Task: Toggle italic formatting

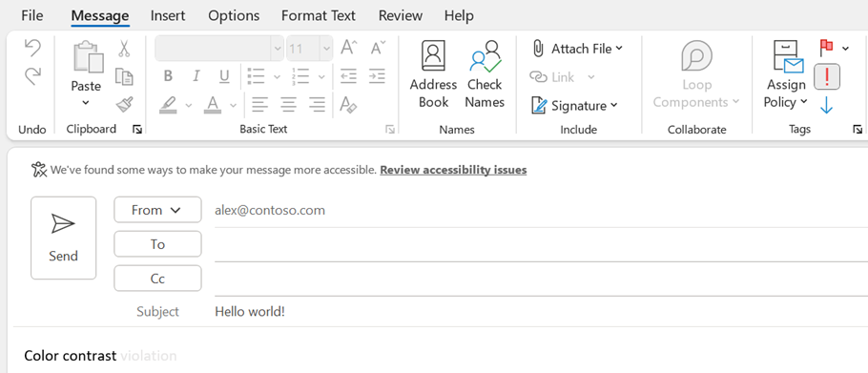Action: 196,76
